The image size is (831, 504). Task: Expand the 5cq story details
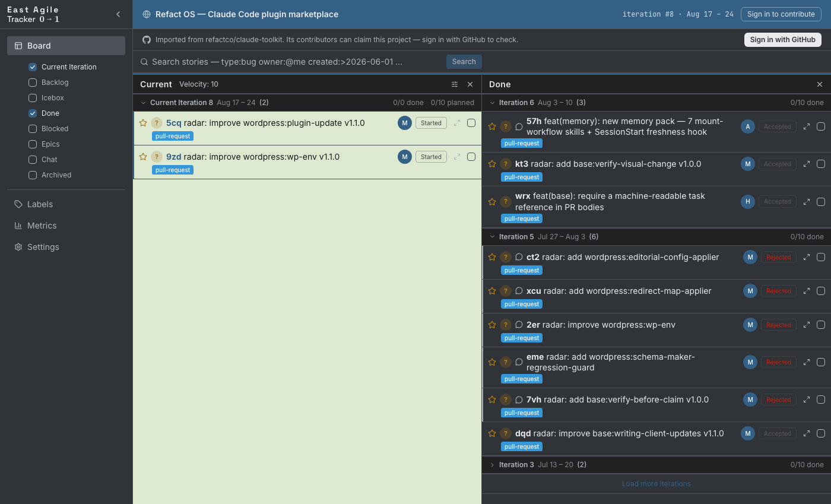click(457, 123)
